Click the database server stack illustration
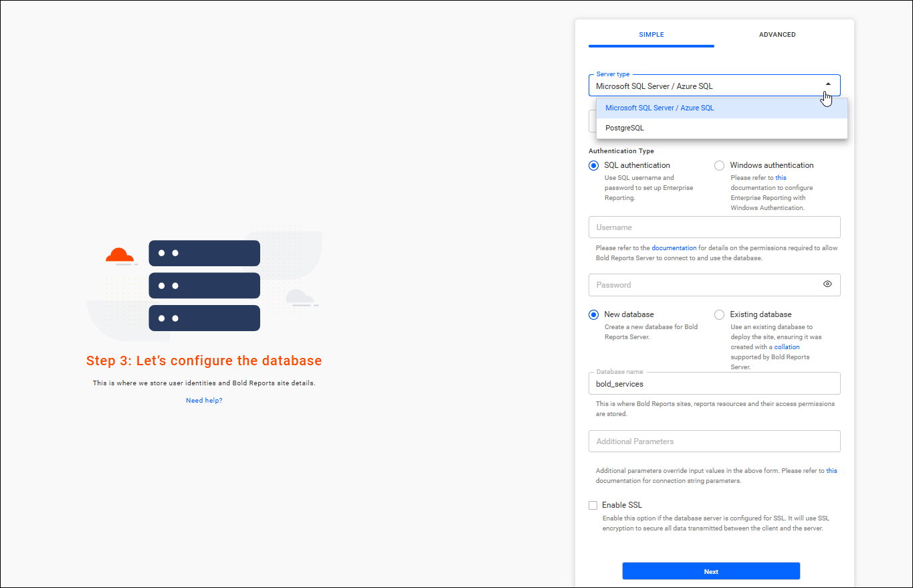The height and width of the screenshot is (588, 913). [204, 286]
